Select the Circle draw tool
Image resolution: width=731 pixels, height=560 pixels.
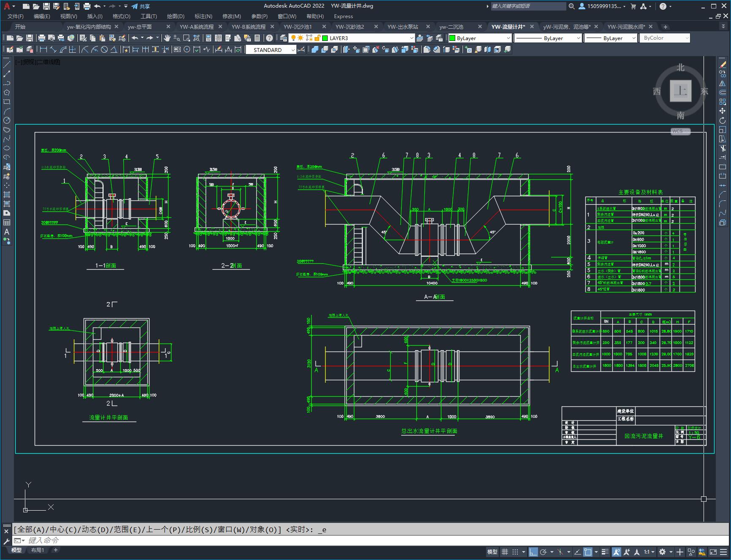click(x=7, y=120)
